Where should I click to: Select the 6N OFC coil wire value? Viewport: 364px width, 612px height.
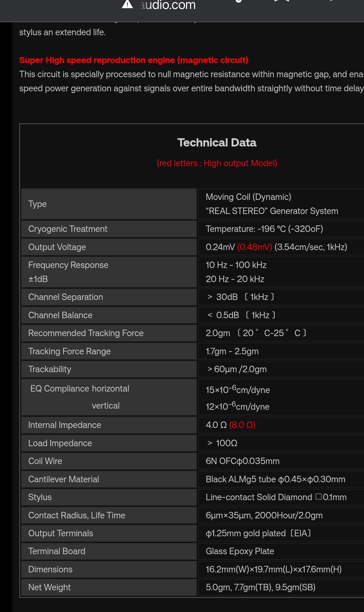(242, 461)
